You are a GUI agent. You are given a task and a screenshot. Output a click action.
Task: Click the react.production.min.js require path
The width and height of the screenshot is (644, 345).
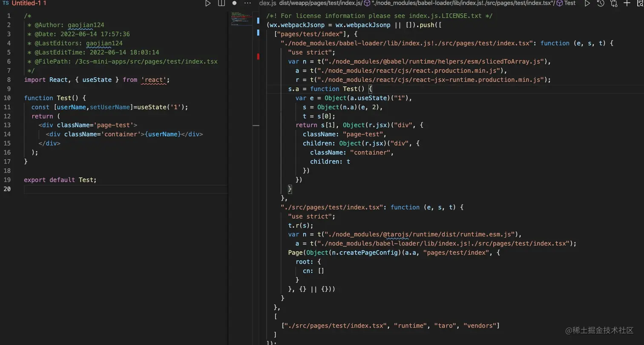(408, 71)
